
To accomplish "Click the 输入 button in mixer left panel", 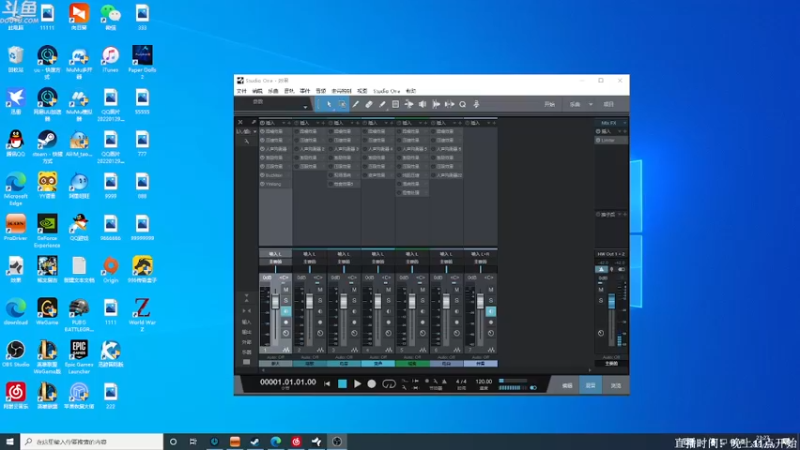I will tap(246, 322).
